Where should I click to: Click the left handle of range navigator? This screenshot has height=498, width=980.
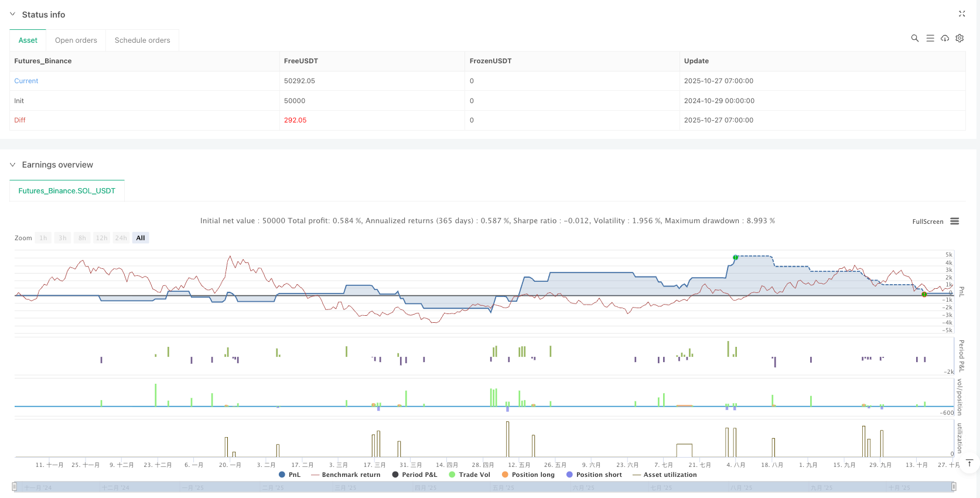click(x=15, y=487)
